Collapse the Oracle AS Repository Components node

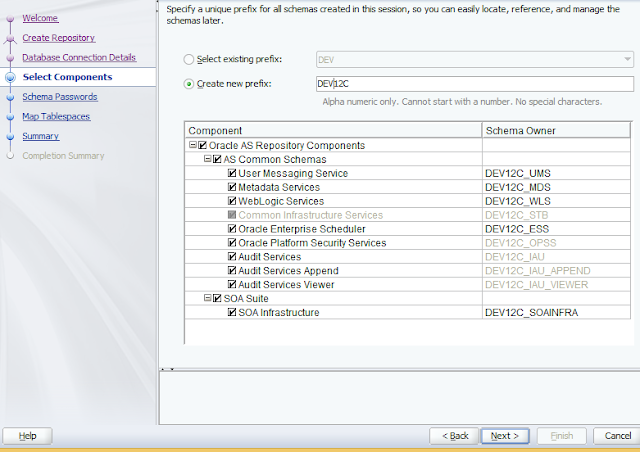[x=193, y=145]
